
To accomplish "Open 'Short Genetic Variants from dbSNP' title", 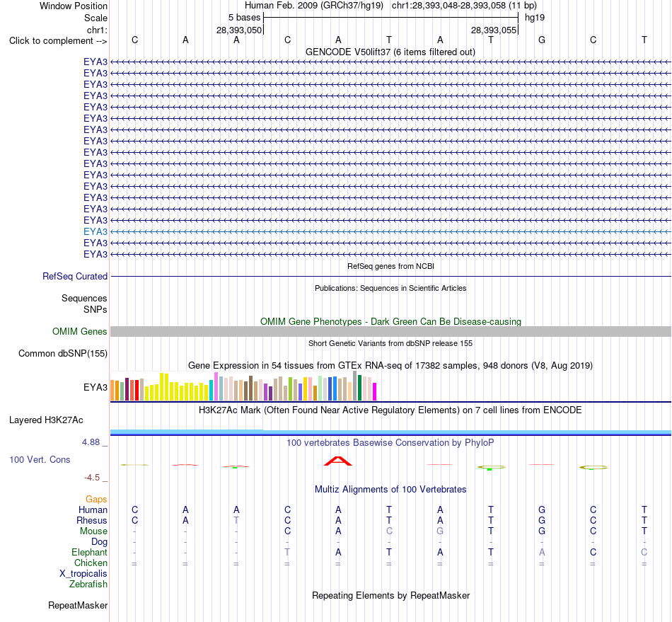I will [x=390, y=343].
